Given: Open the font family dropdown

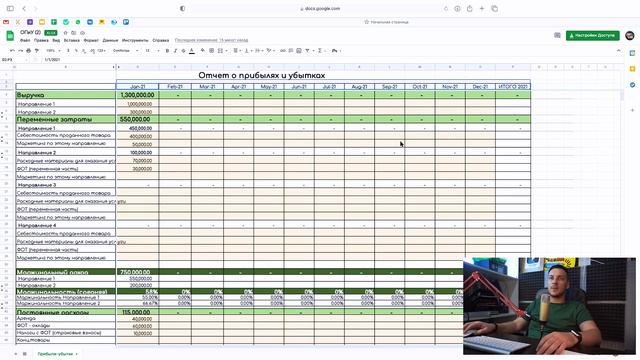Looking at the screenshot, I should pyautogui.click(x=125, y=51).
